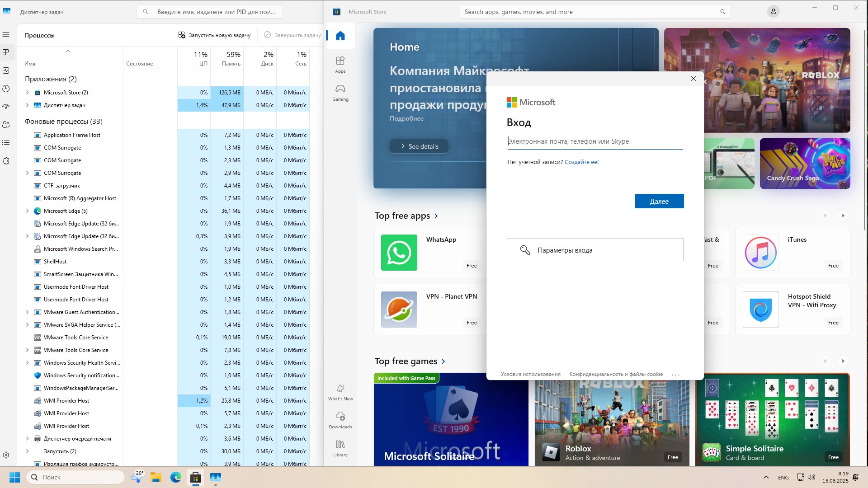
Task: Click Завершить задачу button
Action: pos(292,35)
